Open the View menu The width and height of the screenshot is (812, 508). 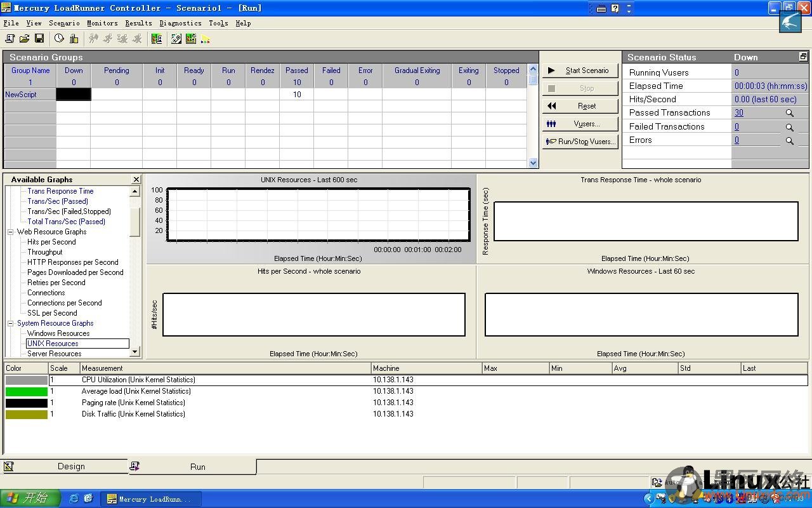point(34,23)
